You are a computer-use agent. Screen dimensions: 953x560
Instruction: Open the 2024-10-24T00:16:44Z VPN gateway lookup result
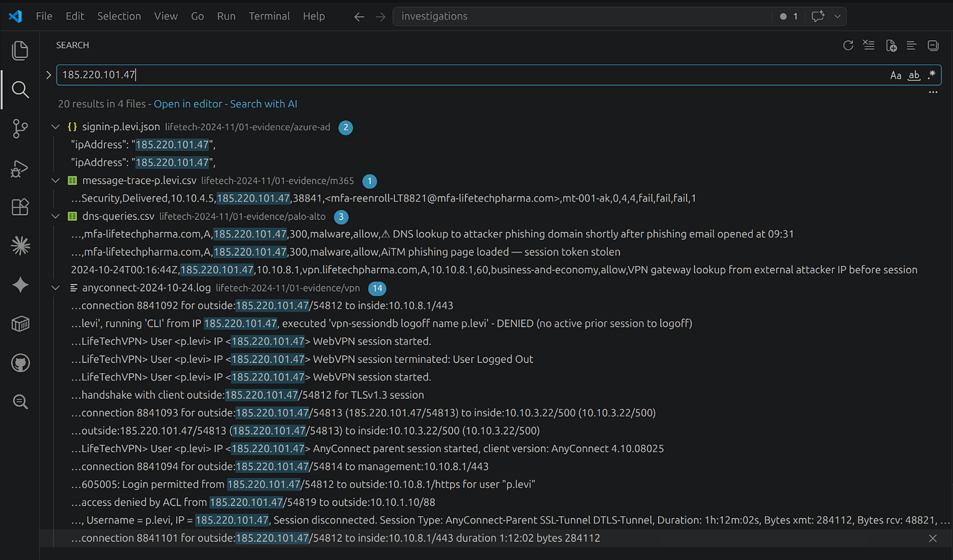click(x=496, y=269)
